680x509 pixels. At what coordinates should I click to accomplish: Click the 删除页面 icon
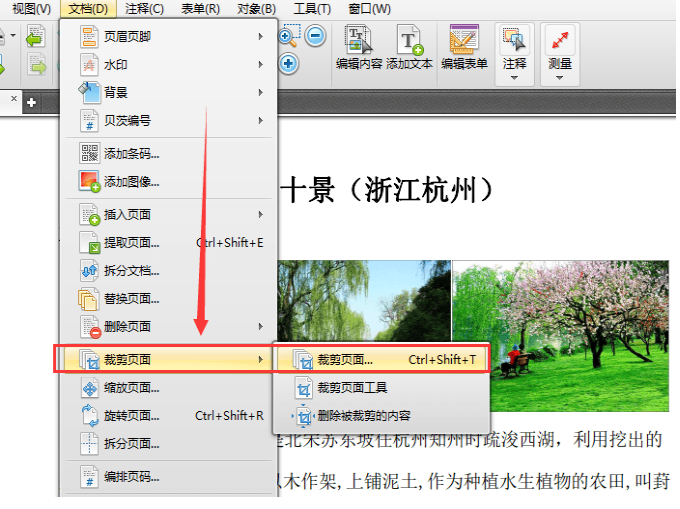tap(90, 327)
